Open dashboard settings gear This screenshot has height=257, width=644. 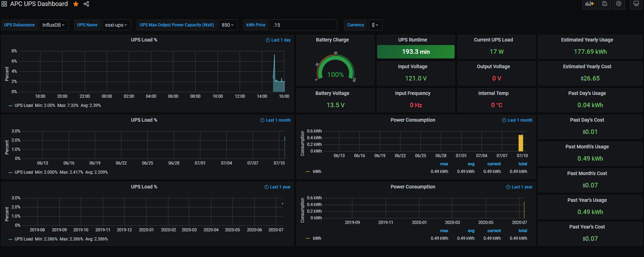pos(619,4)
